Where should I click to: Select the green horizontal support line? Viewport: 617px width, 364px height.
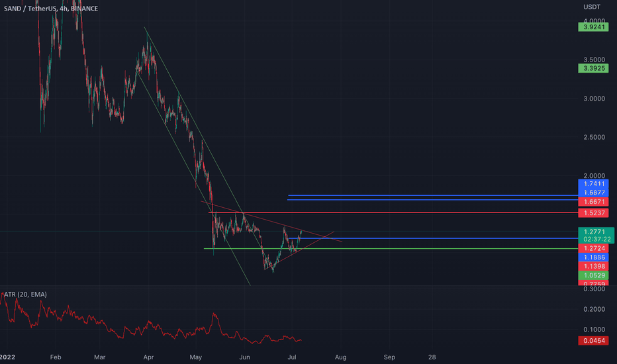(391, 248)
